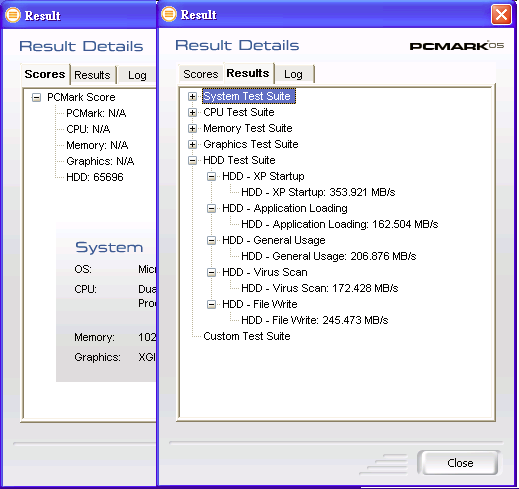Select 'PCMark: N/A' score row

(96, 113)
